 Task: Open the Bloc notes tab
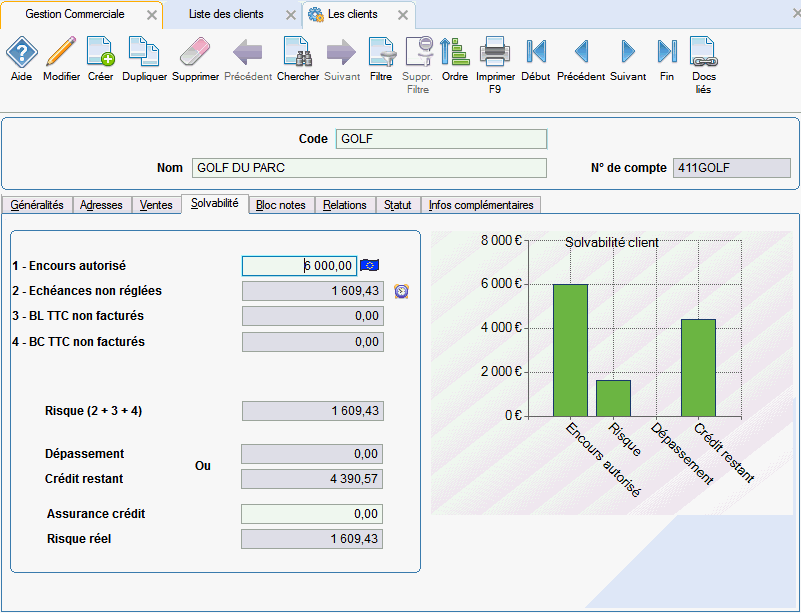point(280,205)
